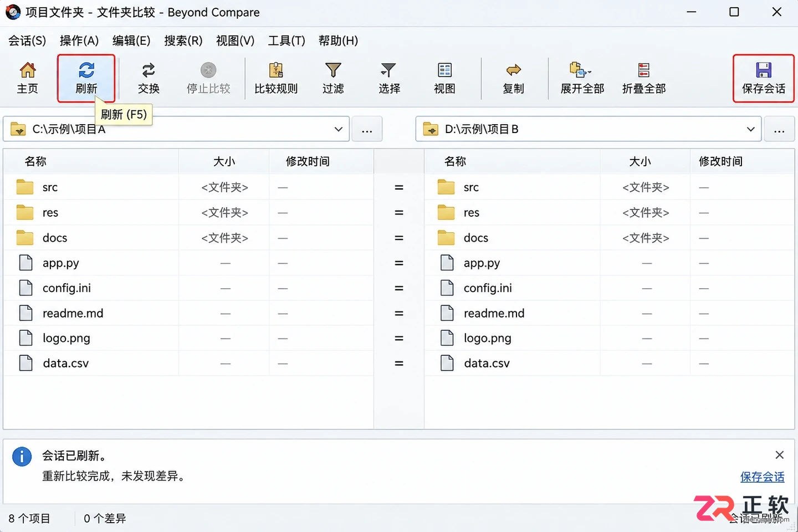
Task: Open the 编辑(E) menu
Action: [x=131, y=40]
